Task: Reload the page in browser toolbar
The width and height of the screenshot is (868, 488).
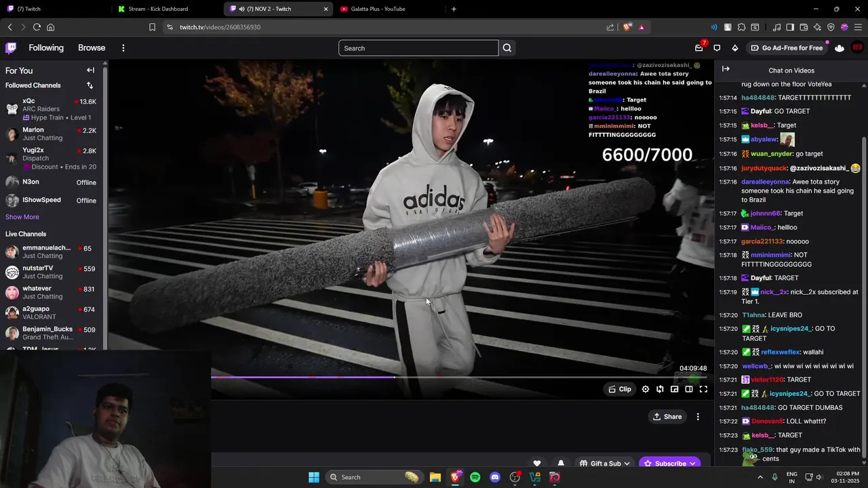Action: tap(37, 27)
